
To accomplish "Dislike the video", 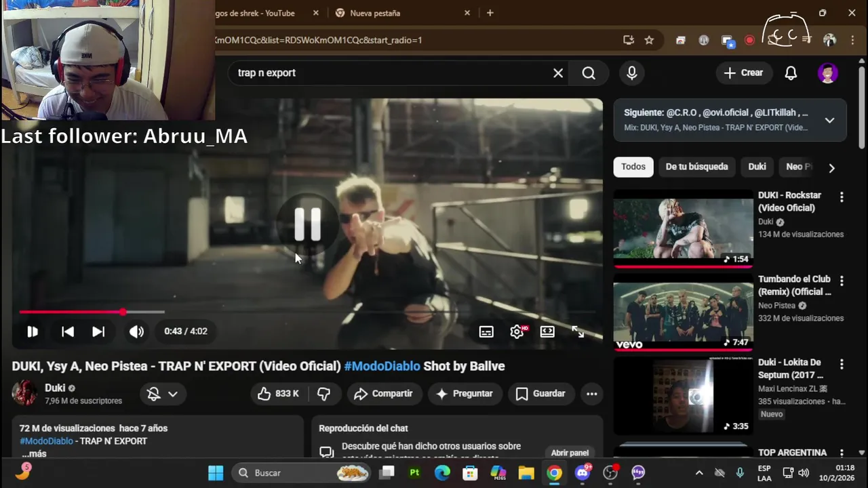I will click(x=323, y=394).
